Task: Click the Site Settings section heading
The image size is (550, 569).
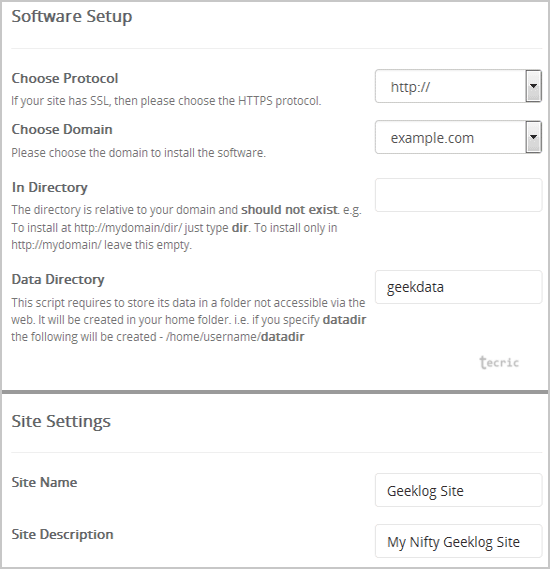Action: click(61, 422)
